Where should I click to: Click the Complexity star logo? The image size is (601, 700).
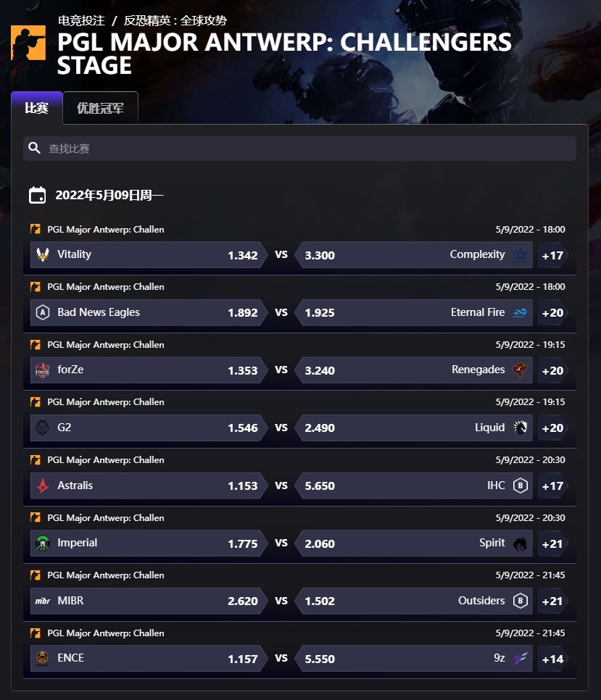click(520, 254)
